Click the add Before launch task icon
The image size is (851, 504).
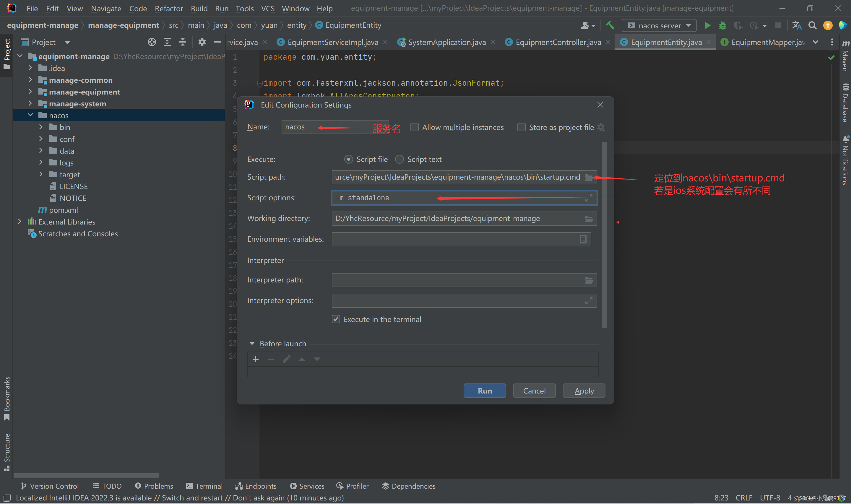coord(254,359)
